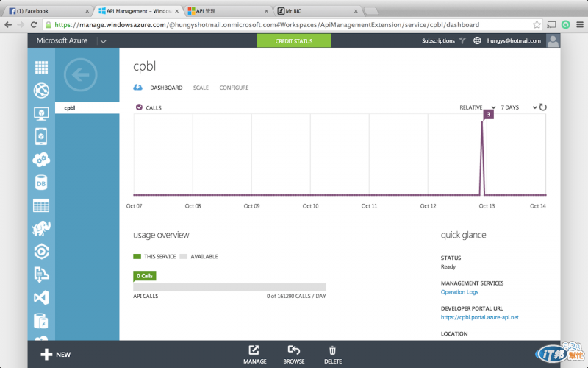Open Media Services play icon in sidebar
588x368 pixels.
coord(41,252)
